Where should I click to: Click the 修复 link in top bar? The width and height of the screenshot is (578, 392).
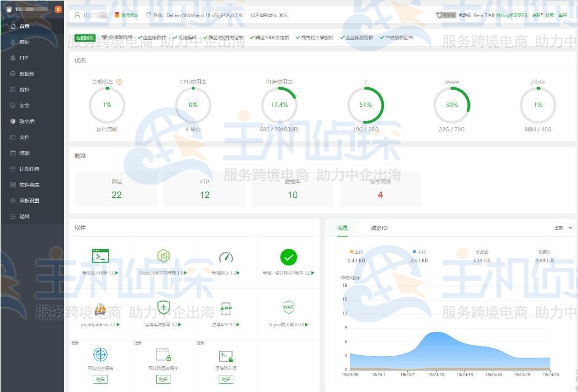[x=549, y=15]
